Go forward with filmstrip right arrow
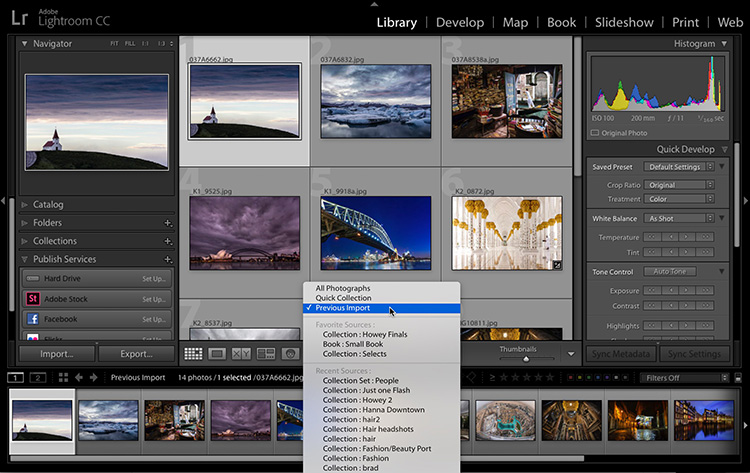Screen dimensions: 750x473 click(x=94, y=378)
